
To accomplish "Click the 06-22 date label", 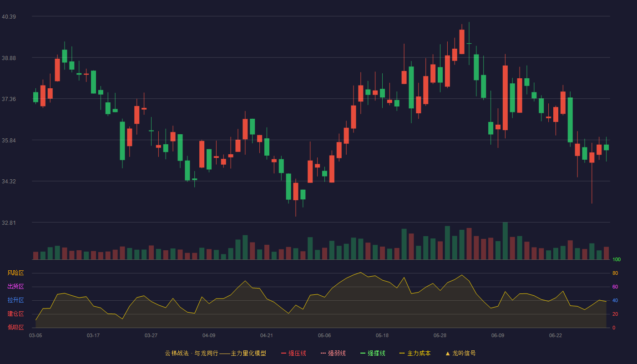I will pyautogui.click(x=556, y=335).
